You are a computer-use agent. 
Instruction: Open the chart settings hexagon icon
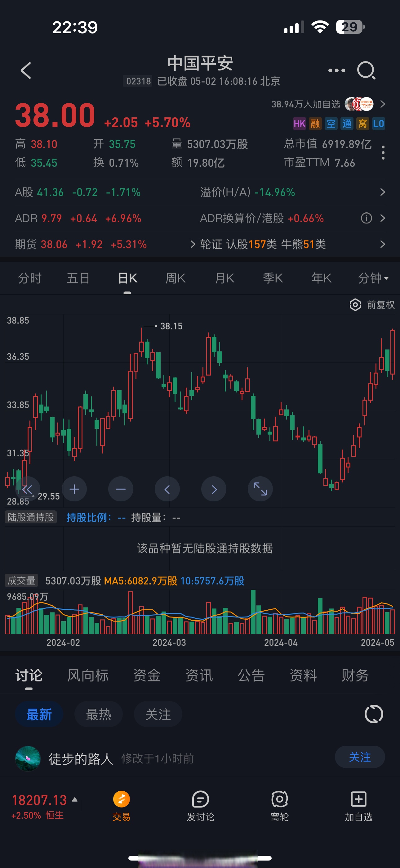(x=355, y=305)
